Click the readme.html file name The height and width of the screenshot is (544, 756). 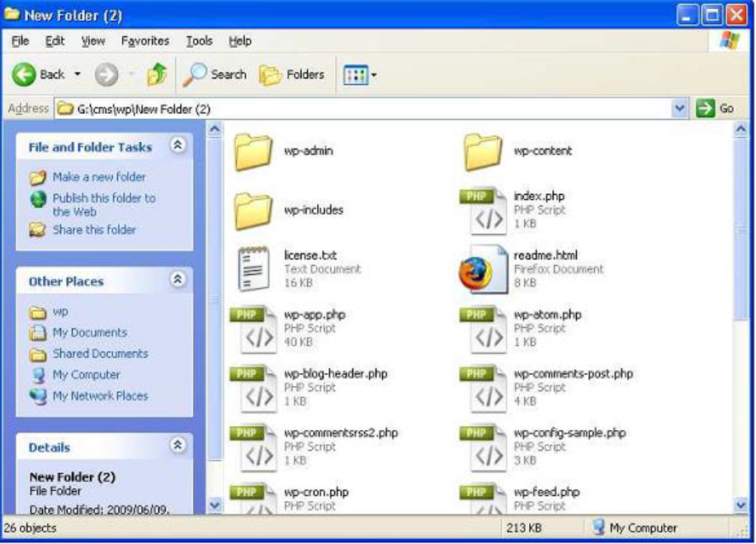coord(546,255)
